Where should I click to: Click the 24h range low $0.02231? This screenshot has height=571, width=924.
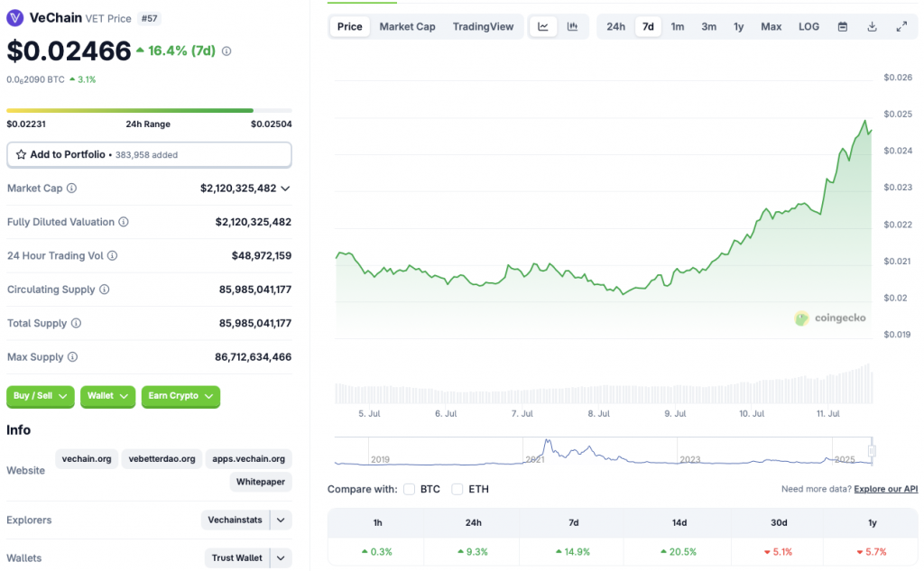point(26,124)
